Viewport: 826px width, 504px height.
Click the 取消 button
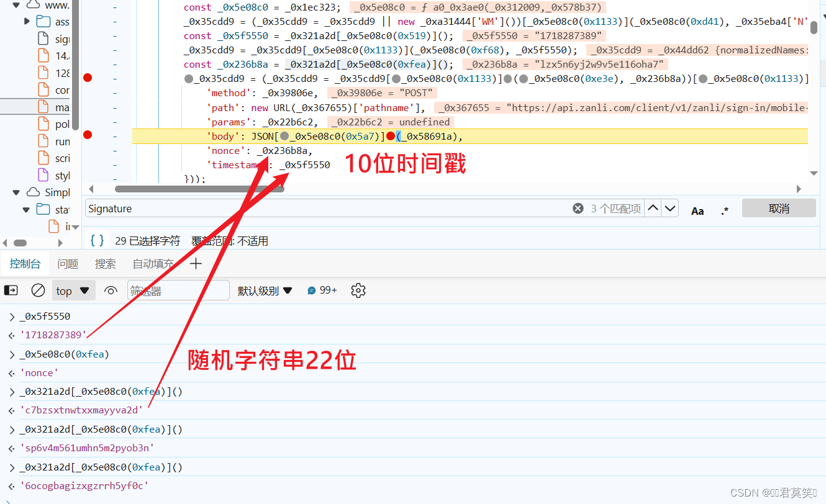click(x=779, y=209)
